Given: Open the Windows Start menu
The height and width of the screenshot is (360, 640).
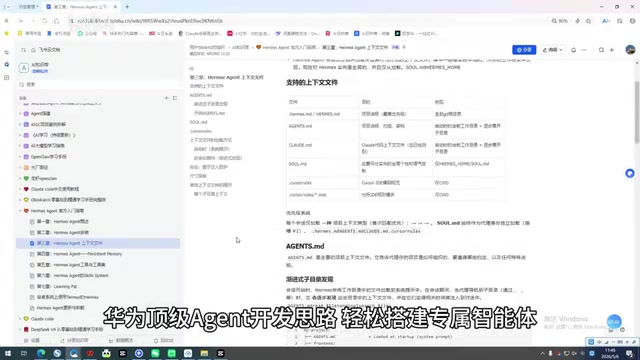Looking at the screenshot, I should click(x=8, y=353).
